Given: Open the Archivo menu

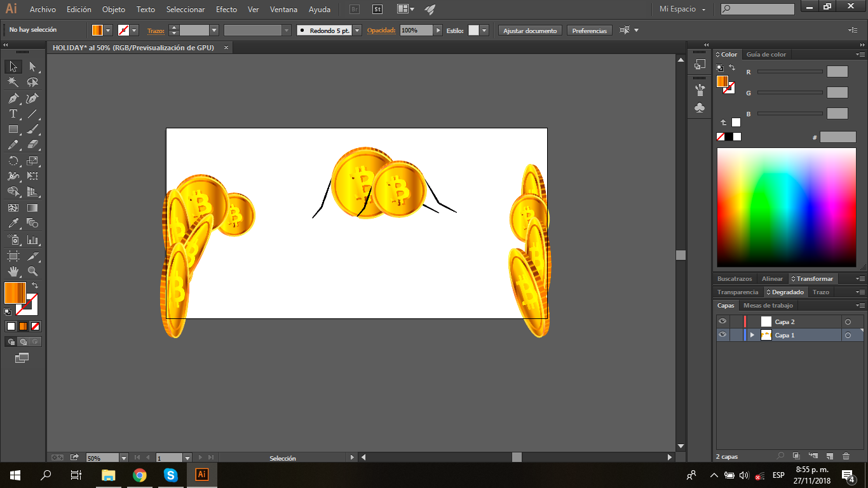Looking at the screenshot, I should coord(43,10).
